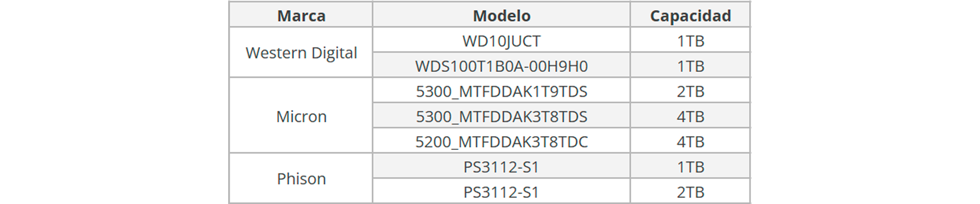
Task: Select the Phison brand cell
Action: pyautogui.click(x=301, y=179)
